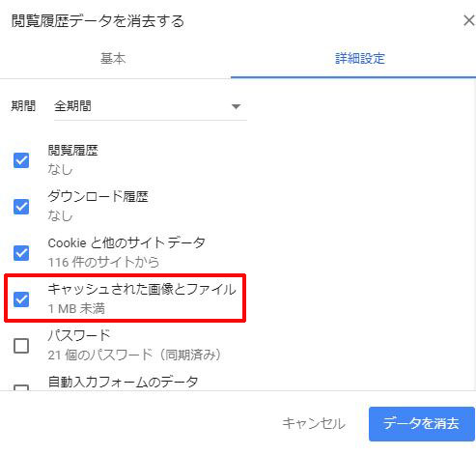Viewport: 476px width, 455px height.
Task: Click the 全期間 selected value
Action: click(x=72, y=106)
